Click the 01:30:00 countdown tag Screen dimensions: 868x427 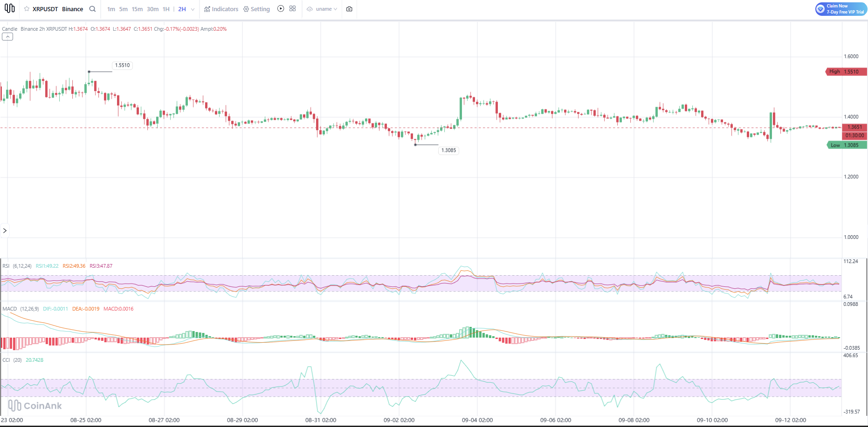tap(854, 136)
